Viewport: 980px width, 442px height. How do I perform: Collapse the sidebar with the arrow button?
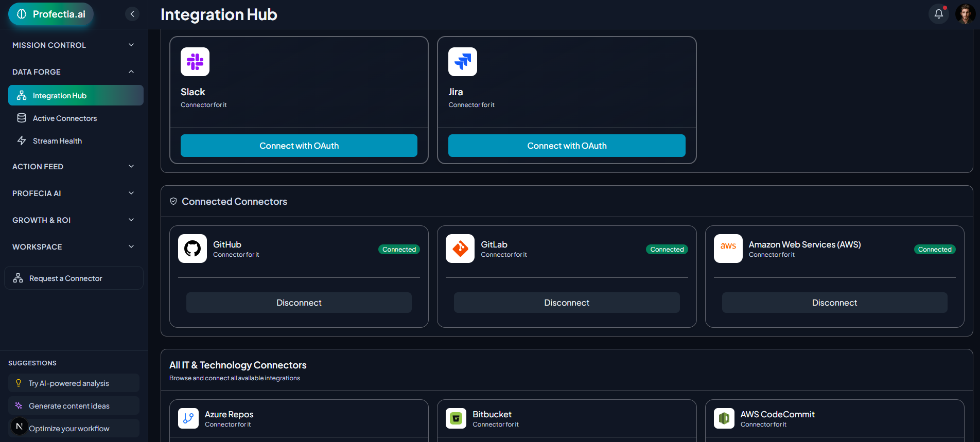[132, 14]
